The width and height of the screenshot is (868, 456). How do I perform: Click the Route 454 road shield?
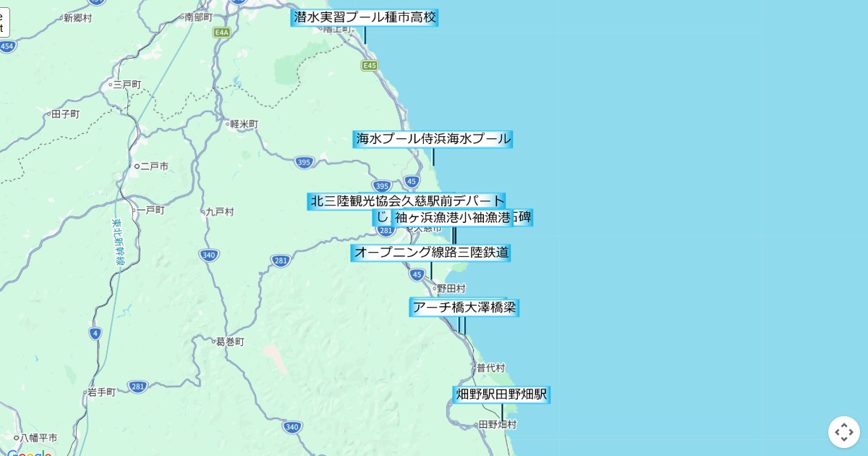coord(7,46)
